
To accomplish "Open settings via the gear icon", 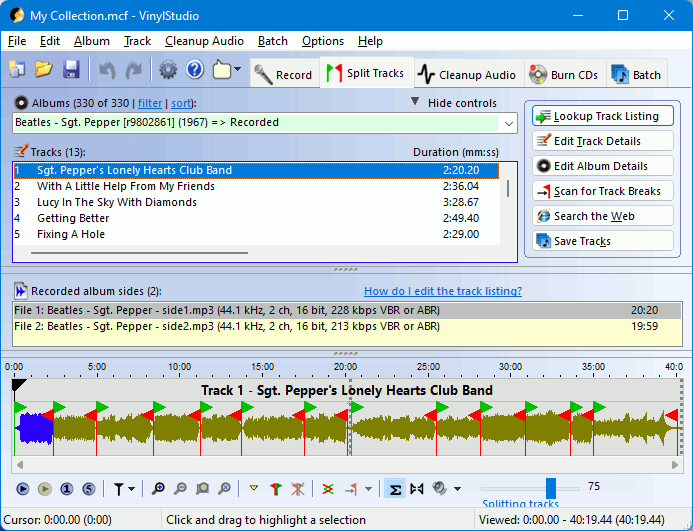I will [x=168, y=69].
